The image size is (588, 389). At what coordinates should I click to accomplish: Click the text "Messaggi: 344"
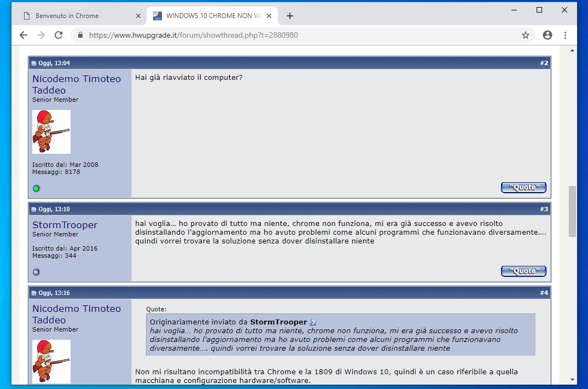click(54, 256)
